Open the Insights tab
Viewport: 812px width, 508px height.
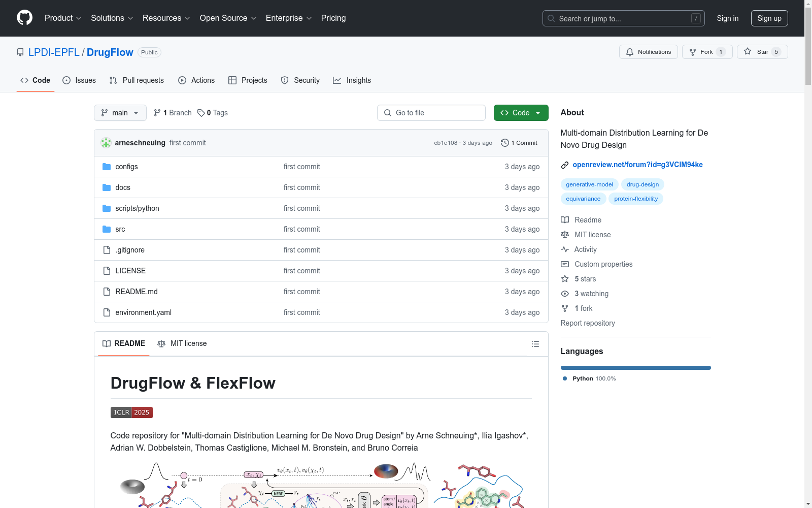coord(352,80)
